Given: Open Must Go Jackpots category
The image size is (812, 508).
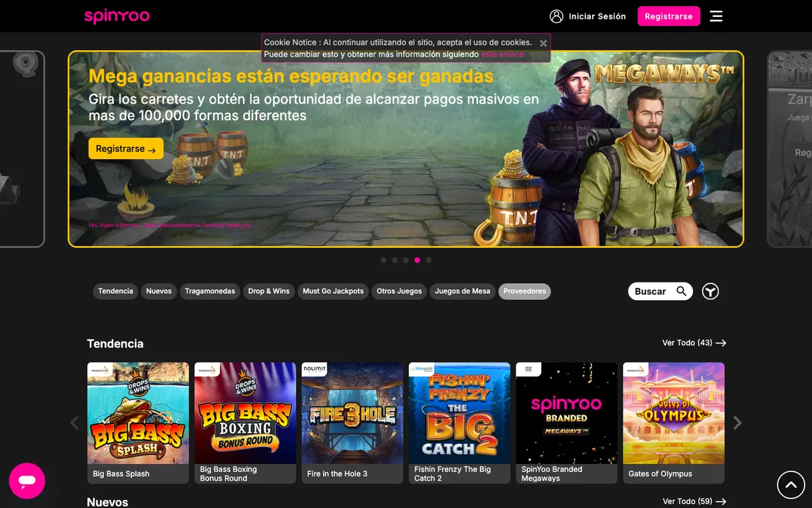Looking at the screenshot, I should [x=333, y=291].
